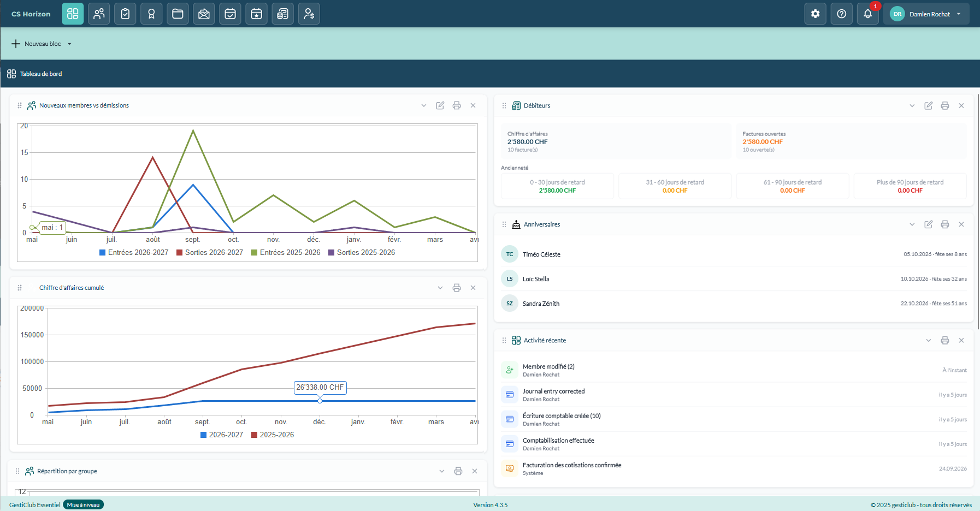Collapse the Nouveaux membres vs démissions block
The image size is (980, 511).
pyautogui.click(x=424, y=105)
